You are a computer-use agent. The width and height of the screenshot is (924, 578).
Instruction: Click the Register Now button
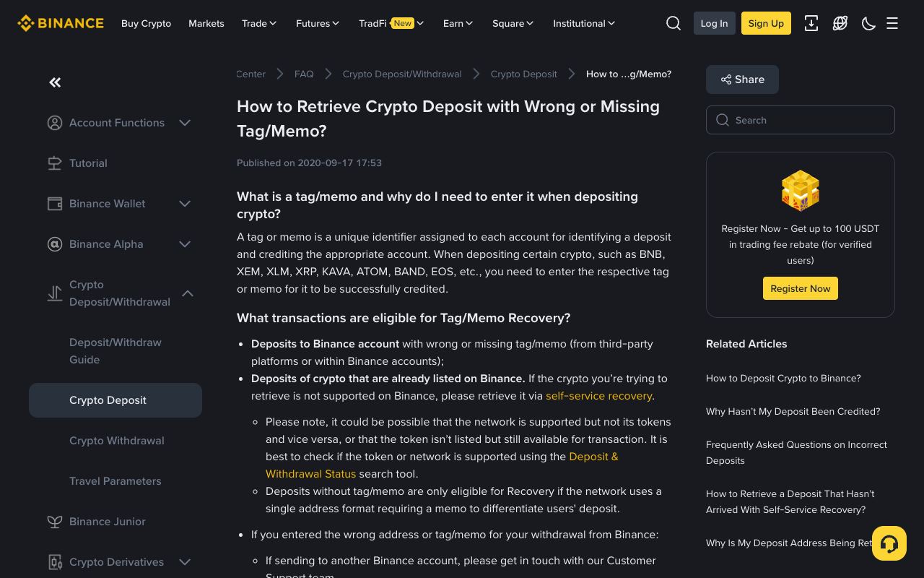point(801,288)
